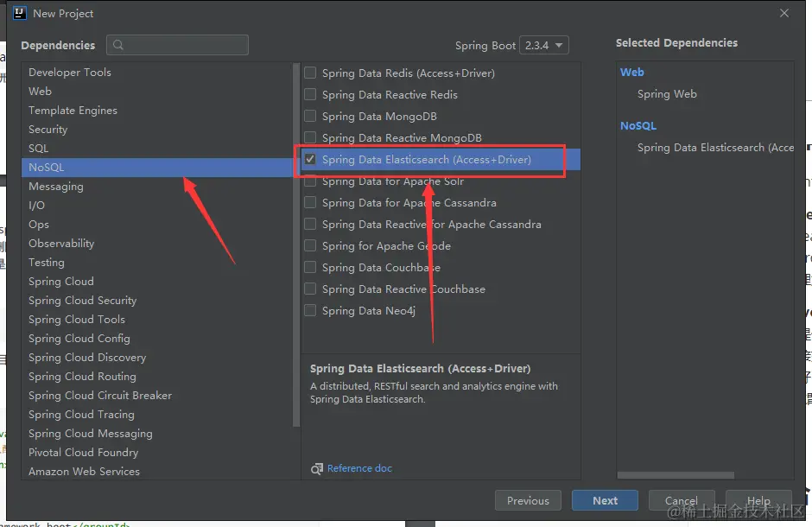Select the Web category in the list
Image resolution: width=812 pixels, height=527 pixels.
(x=157, y=91)
